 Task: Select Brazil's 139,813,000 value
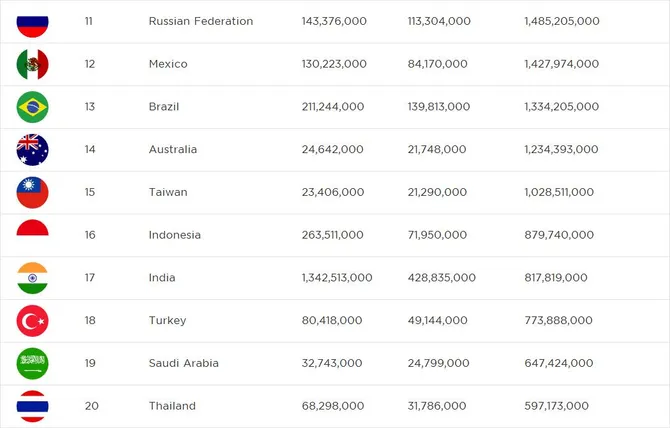[439, 107]
